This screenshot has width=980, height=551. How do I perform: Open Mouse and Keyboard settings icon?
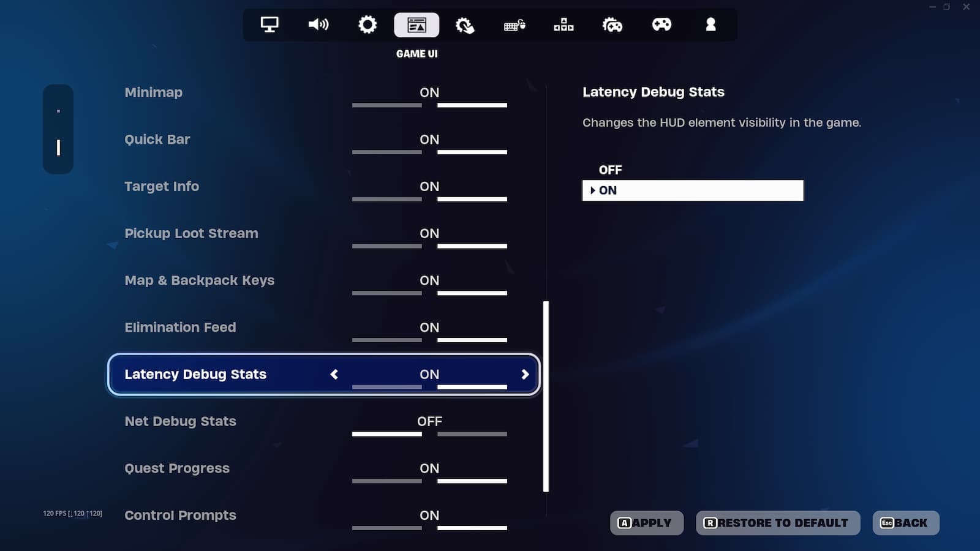point(514,24)
